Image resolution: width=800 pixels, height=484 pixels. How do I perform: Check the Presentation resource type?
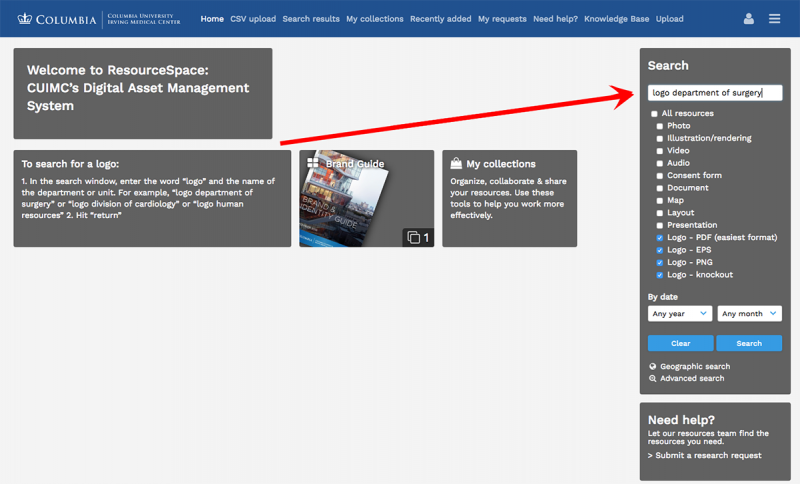click(x=660, y=225)
